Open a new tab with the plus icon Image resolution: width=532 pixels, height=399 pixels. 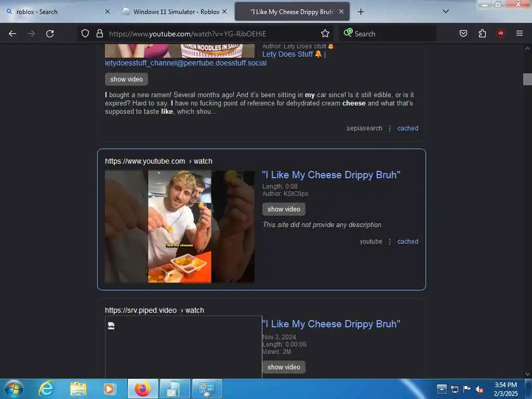coord(361,12)
